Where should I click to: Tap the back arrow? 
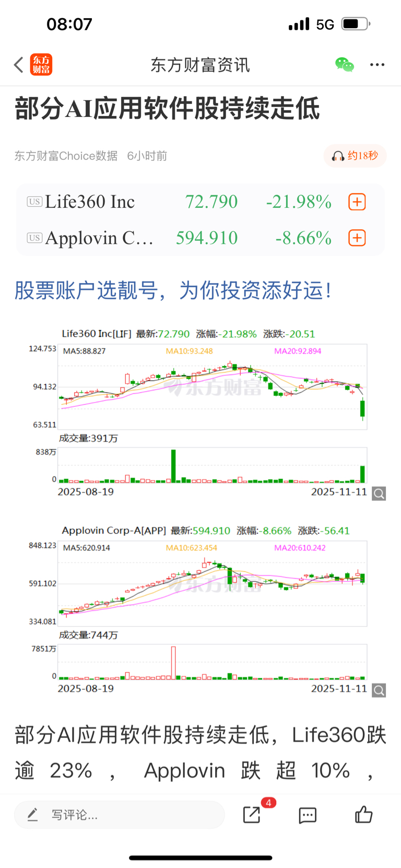(x=19, y=65)
